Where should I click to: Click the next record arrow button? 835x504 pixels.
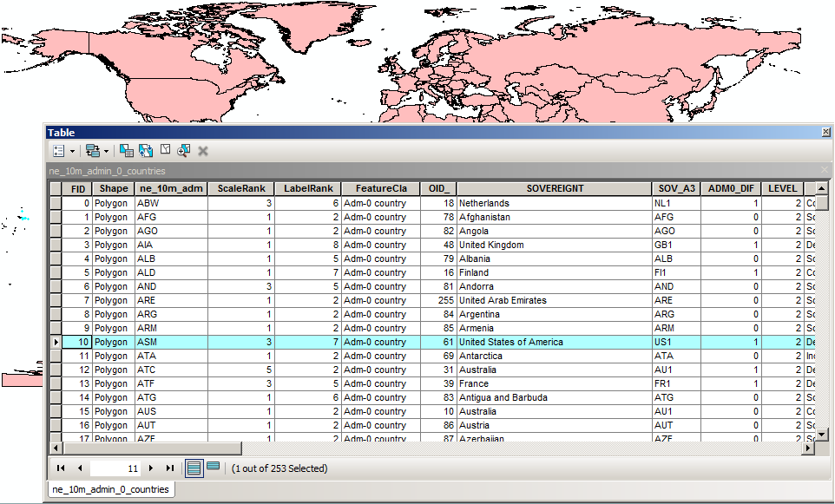(x=150, y=468)
